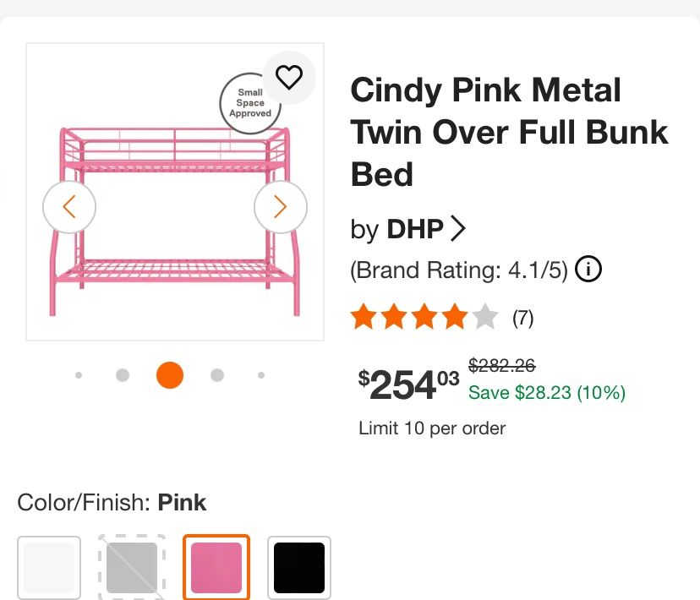Click the brand rating info icon
This screenshot has width=700, height=600.
pyautogui.click(x=589, y=269)
